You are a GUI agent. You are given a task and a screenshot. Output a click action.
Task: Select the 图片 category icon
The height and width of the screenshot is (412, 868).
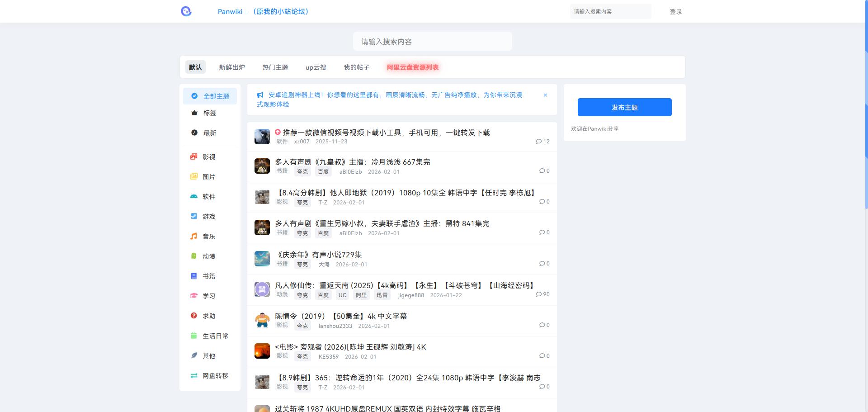click(194, 176)
